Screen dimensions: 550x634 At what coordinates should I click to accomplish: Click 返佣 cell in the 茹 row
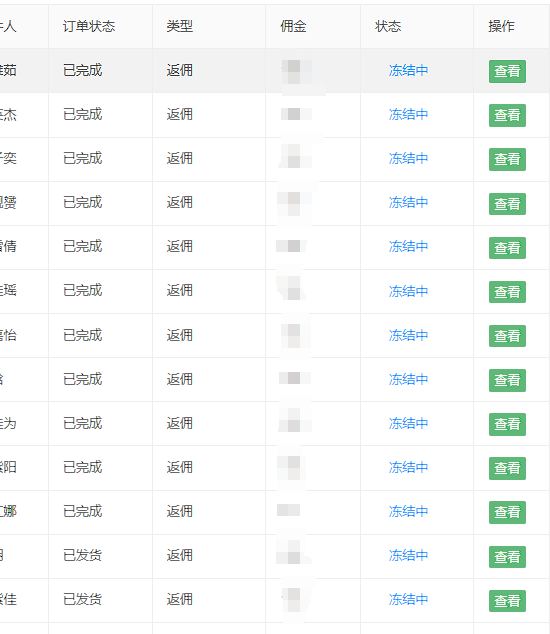[x=180, y=70]
